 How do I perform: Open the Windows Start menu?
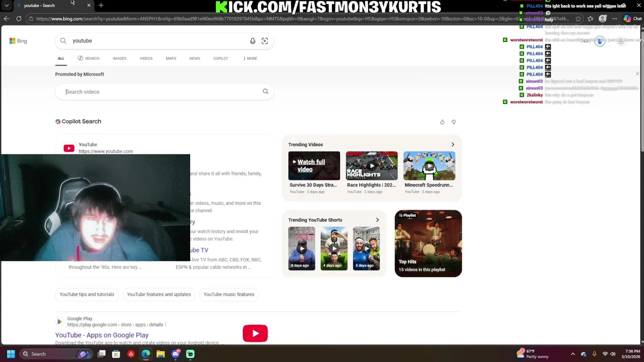tap(11, 354)
